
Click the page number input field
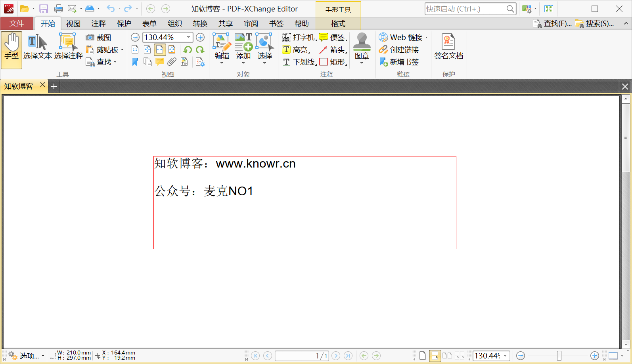(302, 356)
